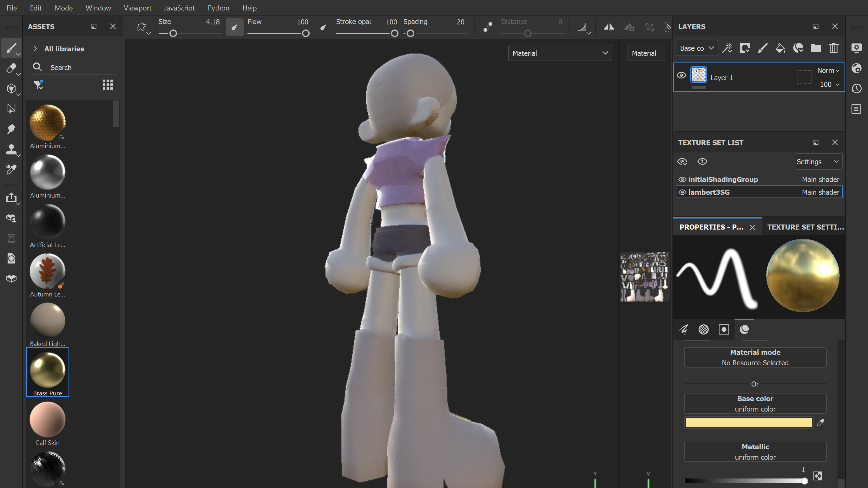Select the Calf Skin material thumbnail
The width and height of the screenshot is (868, 488).
pos(48,420)
